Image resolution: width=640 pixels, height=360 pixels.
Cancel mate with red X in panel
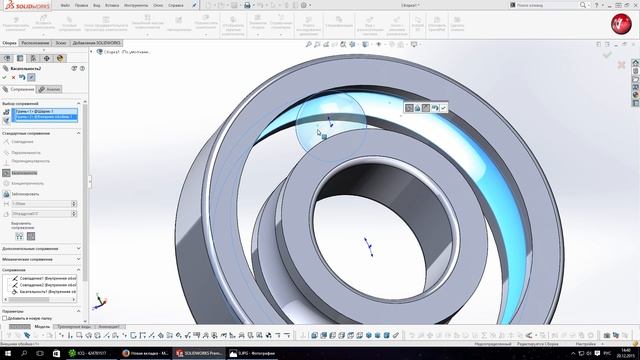click(13, 77)
